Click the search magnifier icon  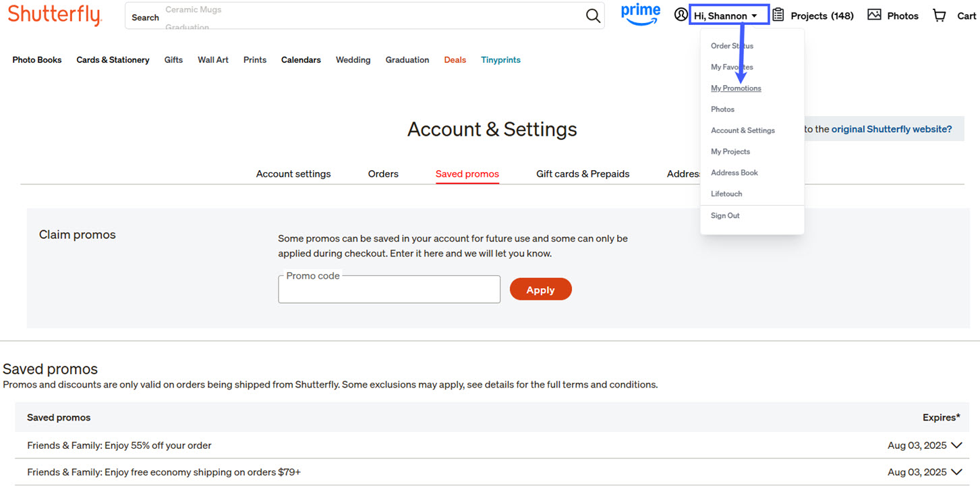coord(593,16)
